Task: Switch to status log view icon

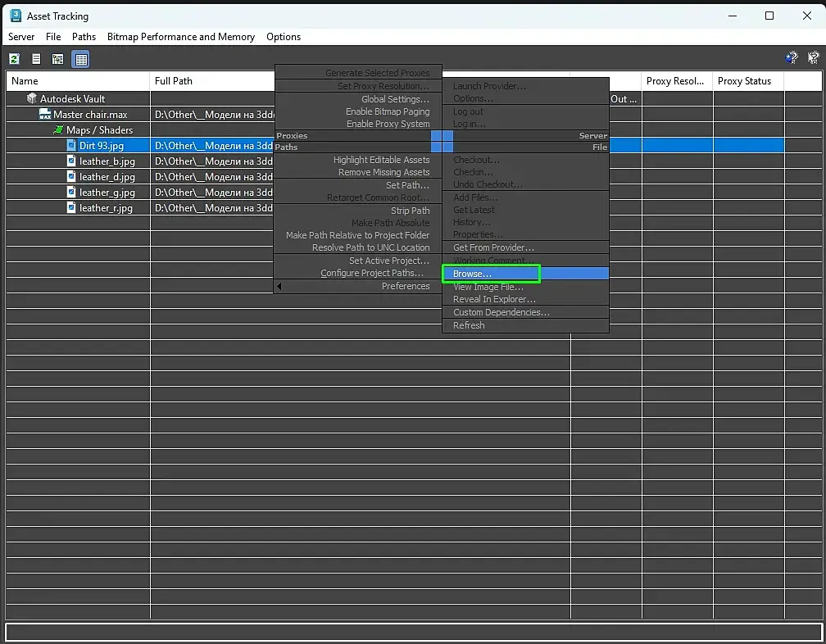Action: coord(36,59)
